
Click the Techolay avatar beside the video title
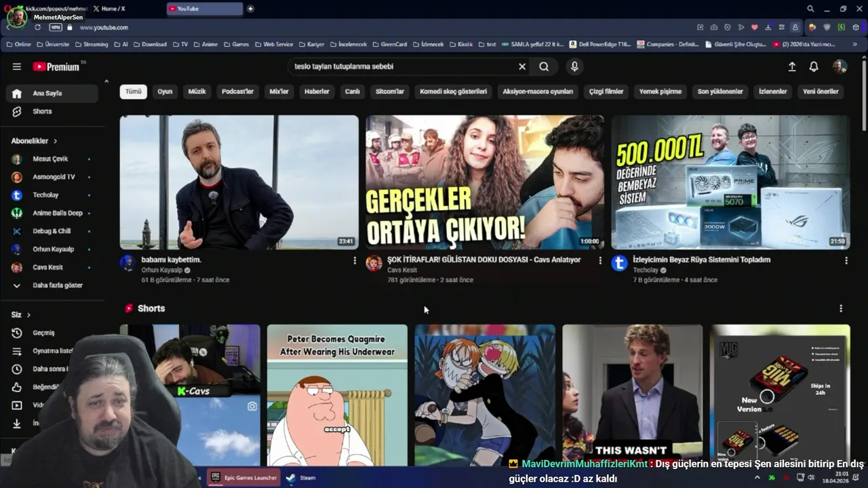coord(619,263)
